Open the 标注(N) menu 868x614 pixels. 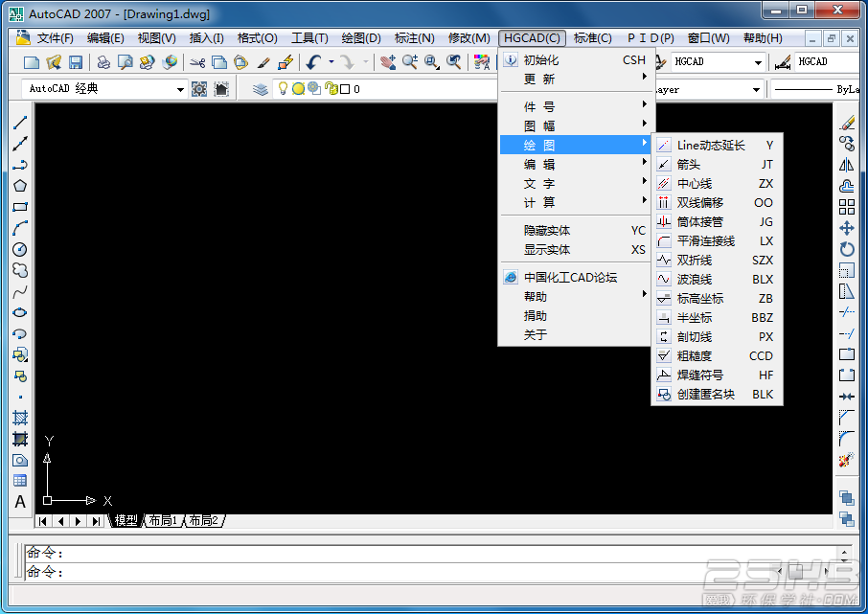click(x=414, y=38)
